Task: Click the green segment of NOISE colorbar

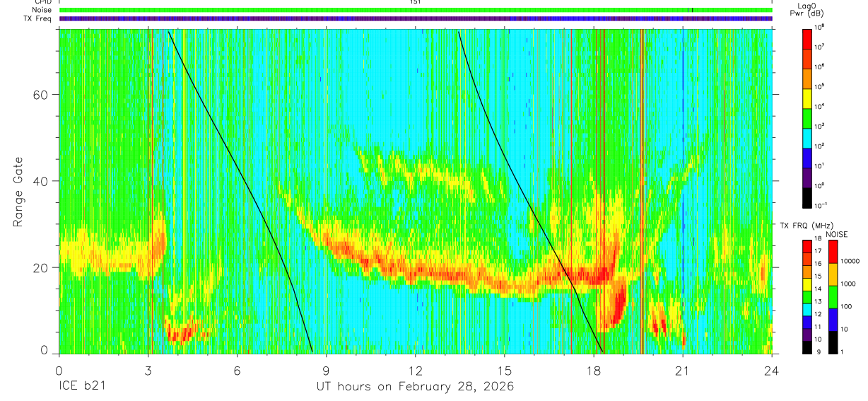Action: tap(833, 297)
